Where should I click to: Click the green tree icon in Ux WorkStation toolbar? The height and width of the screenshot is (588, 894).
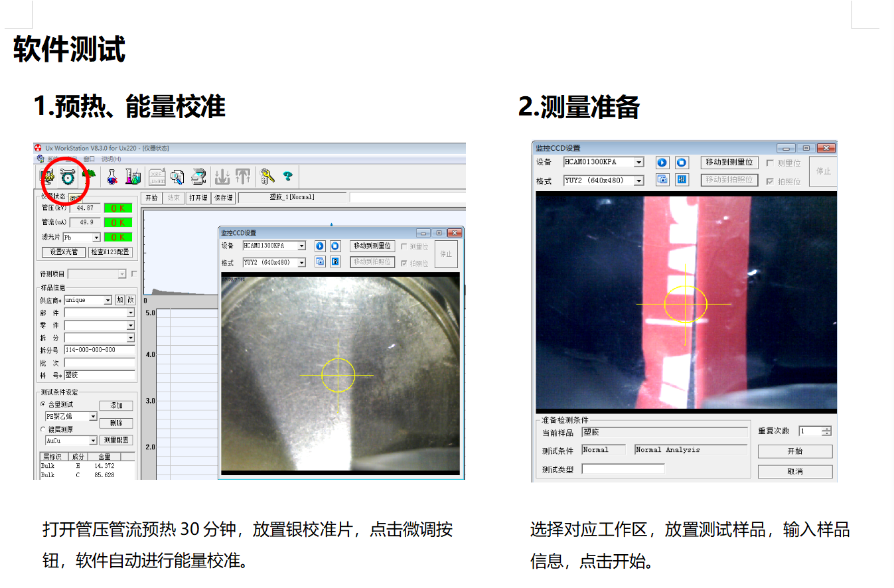point(88,175)
